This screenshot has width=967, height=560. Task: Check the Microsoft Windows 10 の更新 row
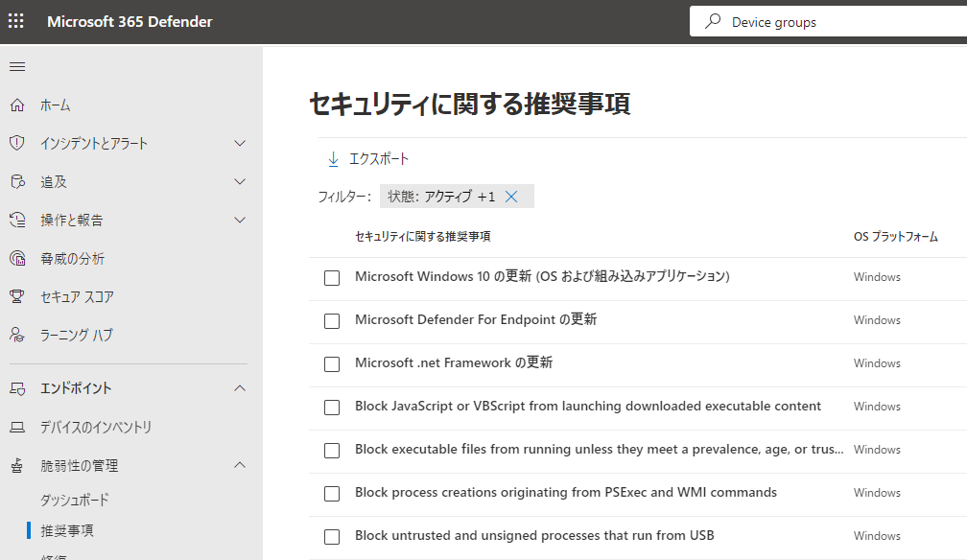point(332,278)
